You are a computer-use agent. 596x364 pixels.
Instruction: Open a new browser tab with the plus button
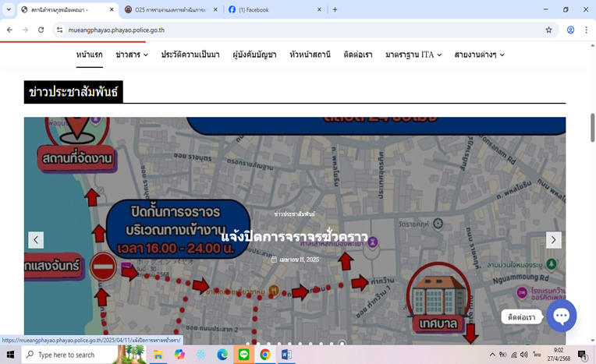[x=335, y=10]
